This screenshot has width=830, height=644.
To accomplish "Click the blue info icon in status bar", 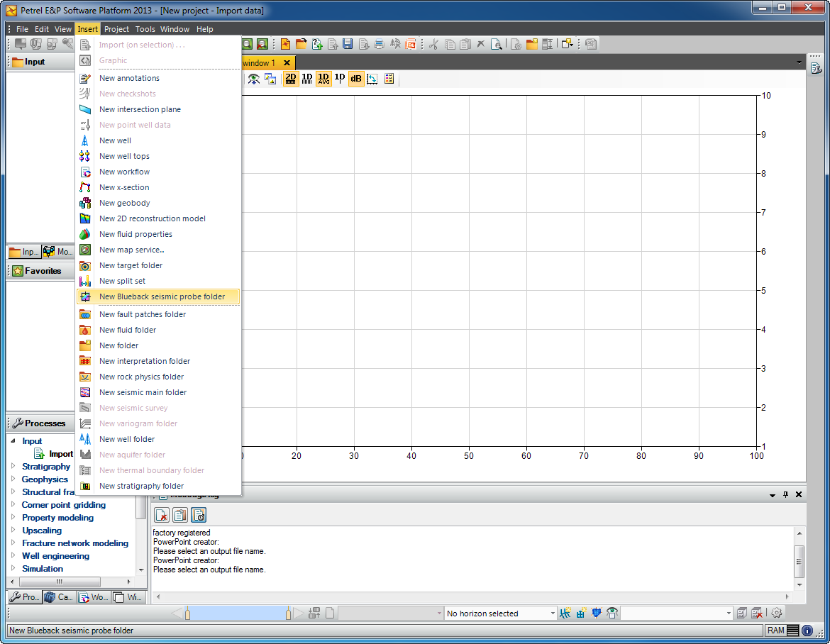I will [807, 631].
